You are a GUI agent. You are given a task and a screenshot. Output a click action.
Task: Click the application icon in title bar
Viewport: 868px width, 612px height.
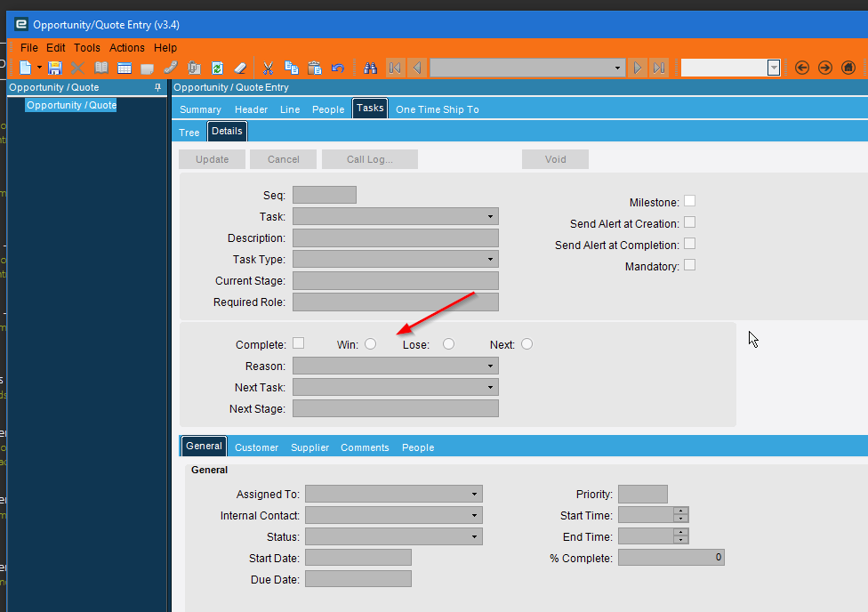pyautogui.click(x=21, y=24)
